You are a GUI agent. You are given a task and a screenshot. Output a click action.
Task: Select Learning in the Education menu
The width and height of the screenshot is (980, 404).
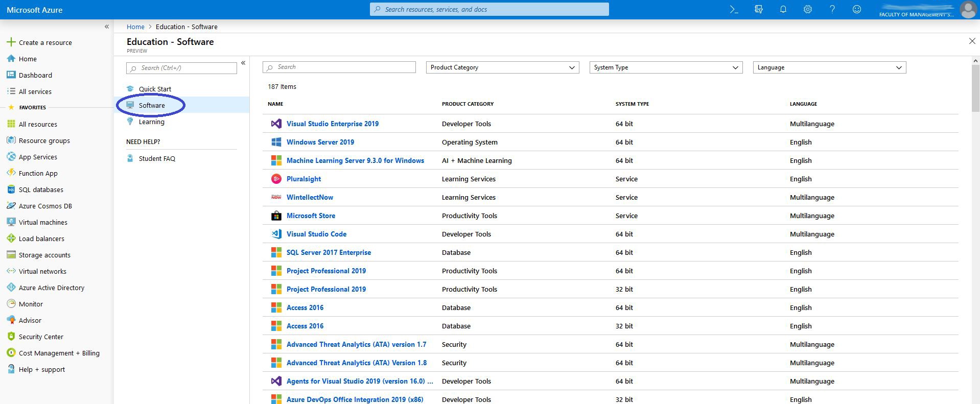(x=151, y=122)
